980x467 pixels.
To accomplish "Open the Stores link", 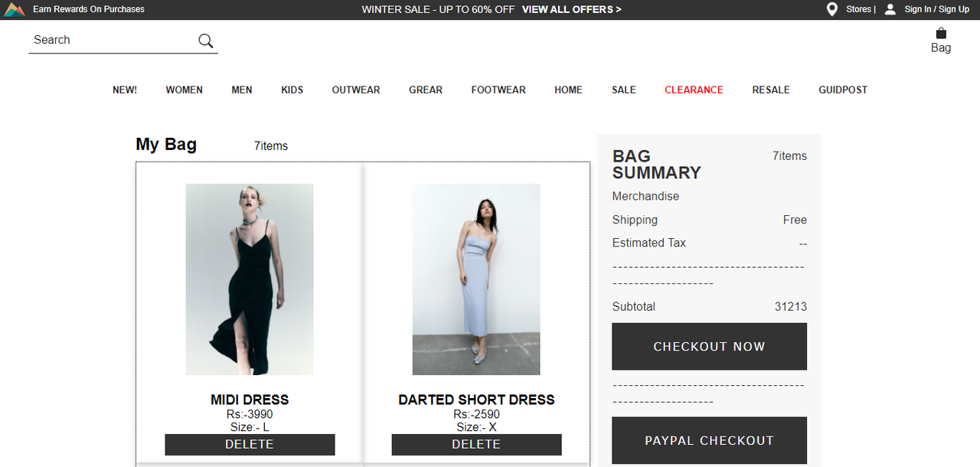I will point(859,9).
